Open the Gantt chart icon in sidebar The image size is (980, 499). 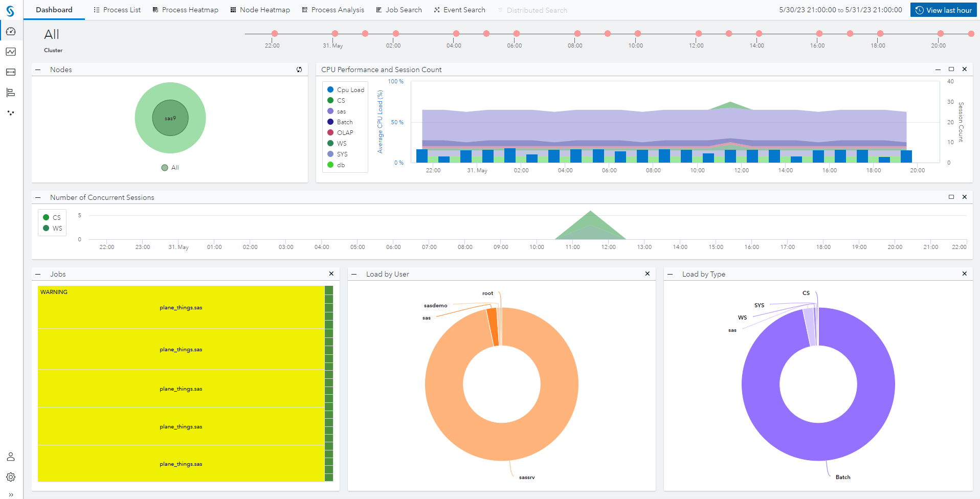pyautogui.click(x=11, y=93)
